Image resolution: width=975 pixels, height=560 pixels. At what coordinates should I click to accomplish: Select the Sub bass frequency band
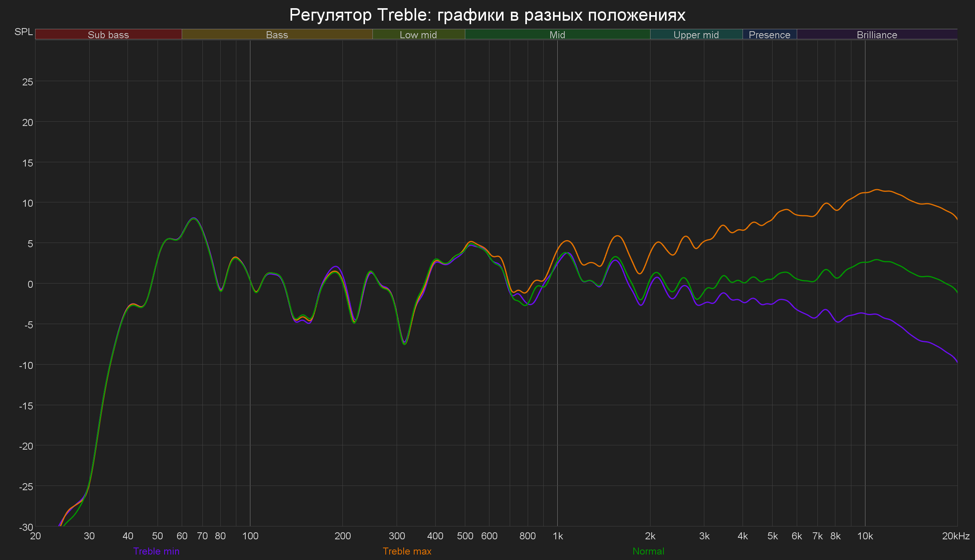[x=108, y=35]
